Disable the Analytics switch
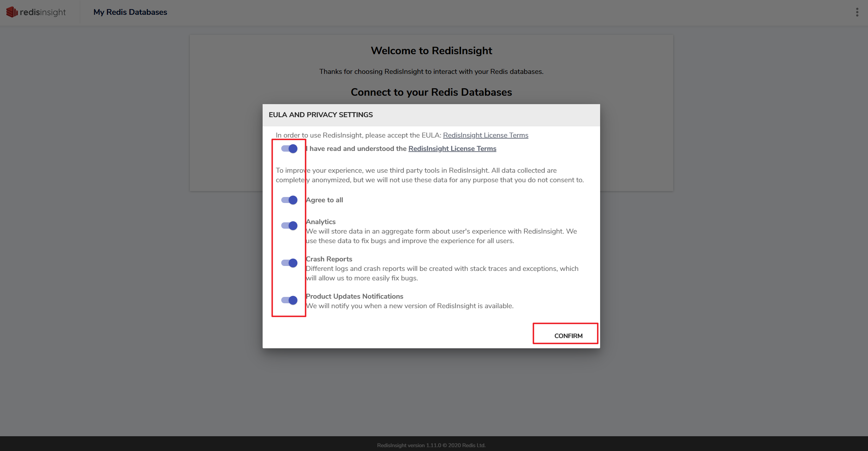 tap(289, 226)
